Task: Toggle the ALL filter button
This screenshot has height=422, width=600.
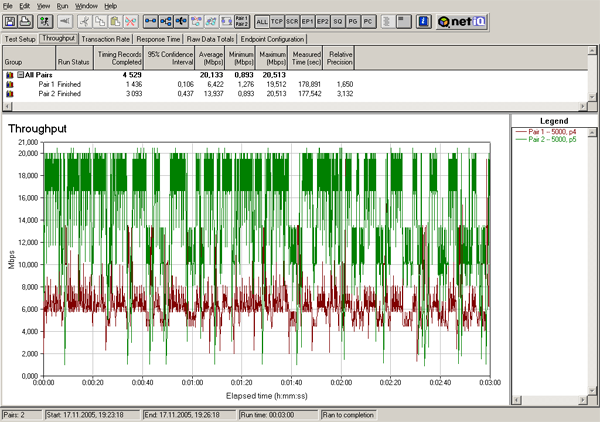Action: [262, 21]
